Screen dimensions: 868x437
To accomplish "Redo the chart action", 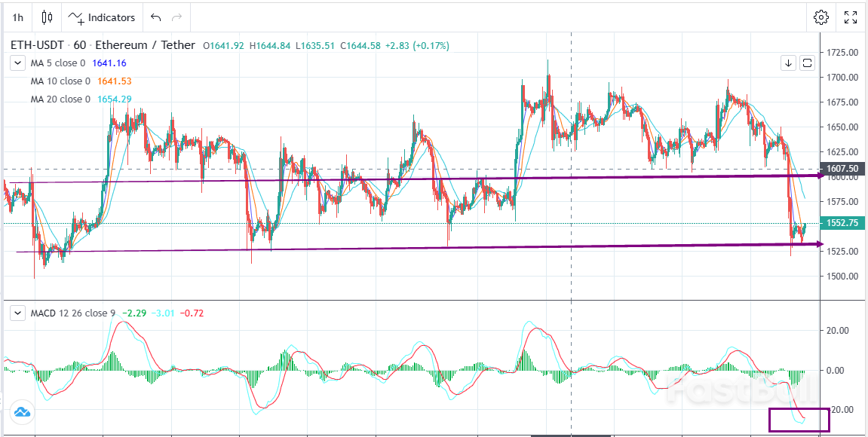I will pos(176,17).
